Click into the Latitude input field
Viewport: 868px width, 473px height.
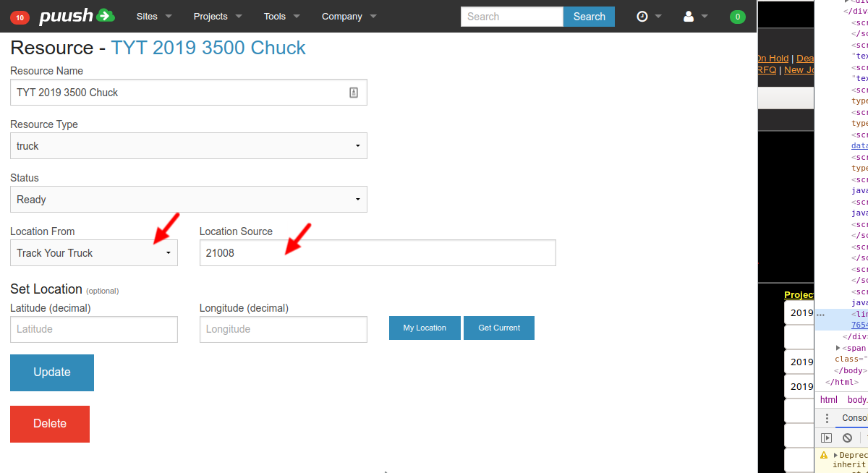tap(94, 329)
